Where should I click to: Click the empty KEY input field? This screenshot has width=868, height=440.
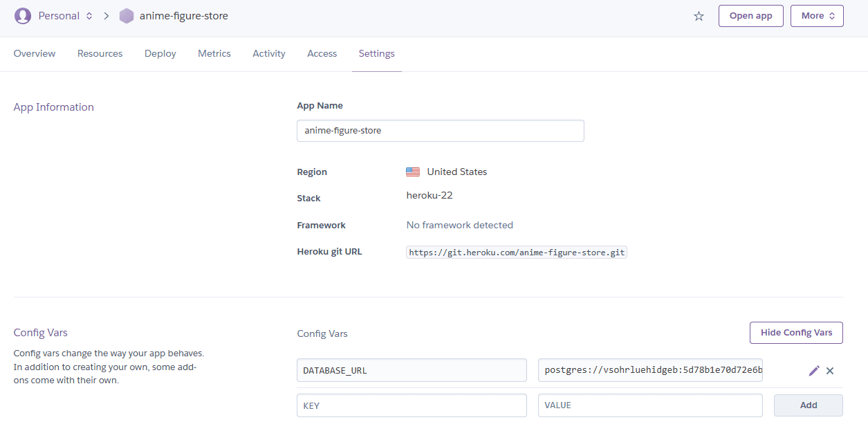[412, 405]
